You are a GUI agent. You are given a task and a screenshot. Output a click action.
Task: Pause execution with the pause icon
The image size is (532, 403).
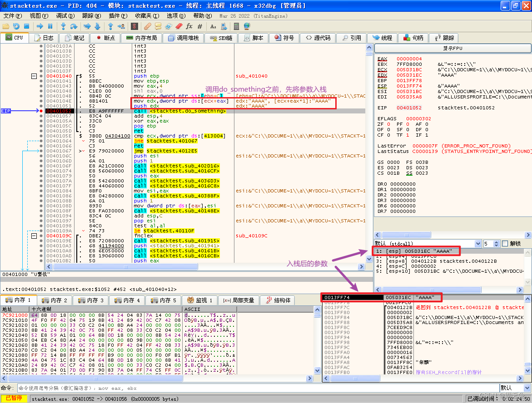pos(50,26)
